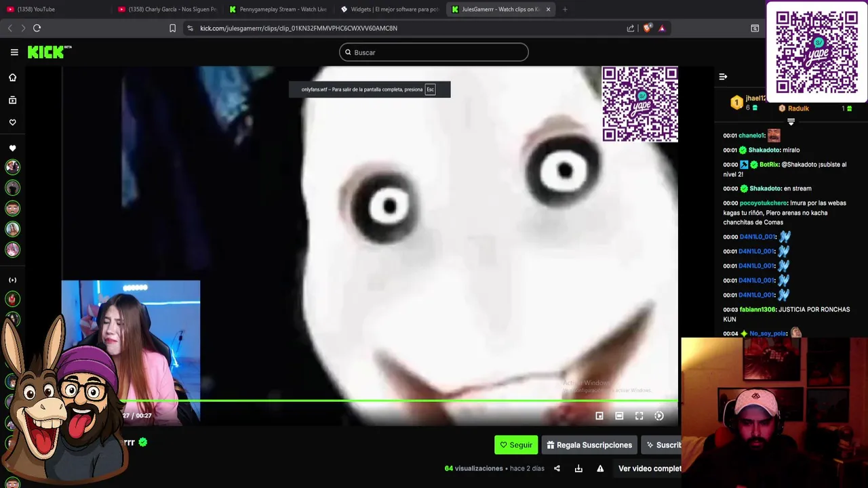Toggle theater mode on player
Screen dimensions: 868x488
coord(619,416)
